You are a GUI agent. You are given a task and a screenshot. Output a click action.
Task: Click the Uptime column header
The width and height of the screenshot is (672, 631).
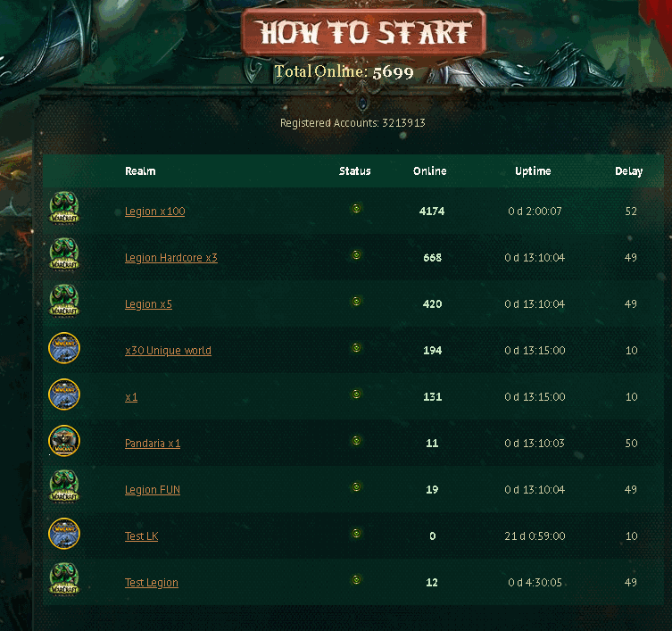point(533,171)
